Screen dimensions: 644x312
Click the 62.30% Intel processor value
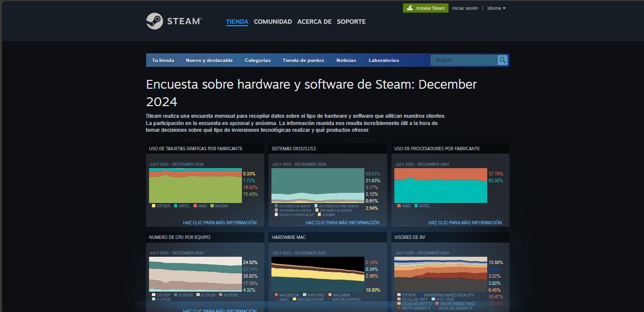[496, 181]
